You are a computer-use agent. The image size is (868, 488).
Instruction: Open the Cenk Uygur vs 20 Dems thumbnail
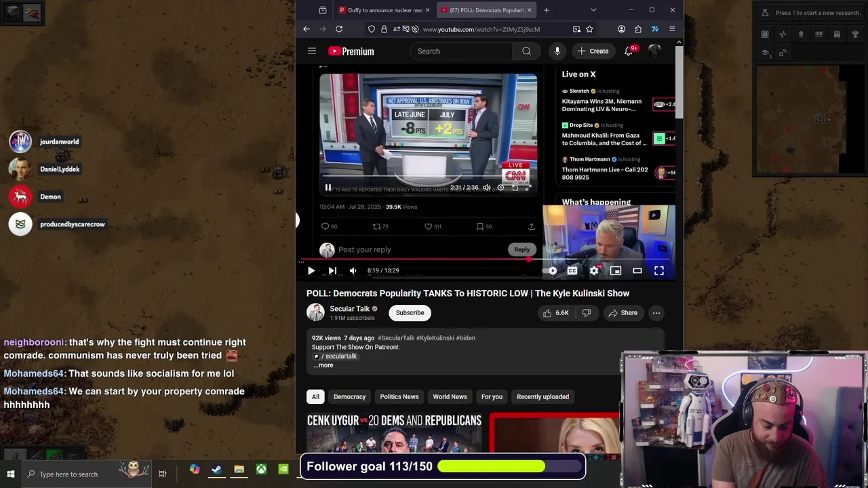click(394, 432)
